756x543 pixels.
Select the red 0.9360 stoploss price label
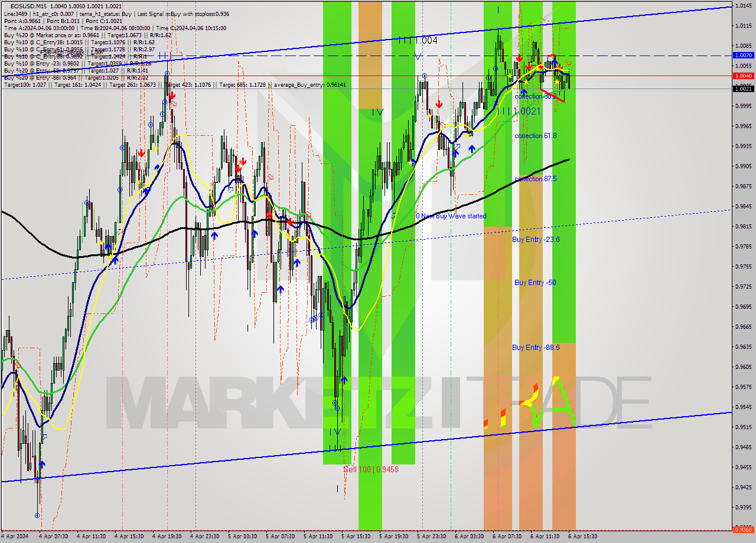[742, 529]
